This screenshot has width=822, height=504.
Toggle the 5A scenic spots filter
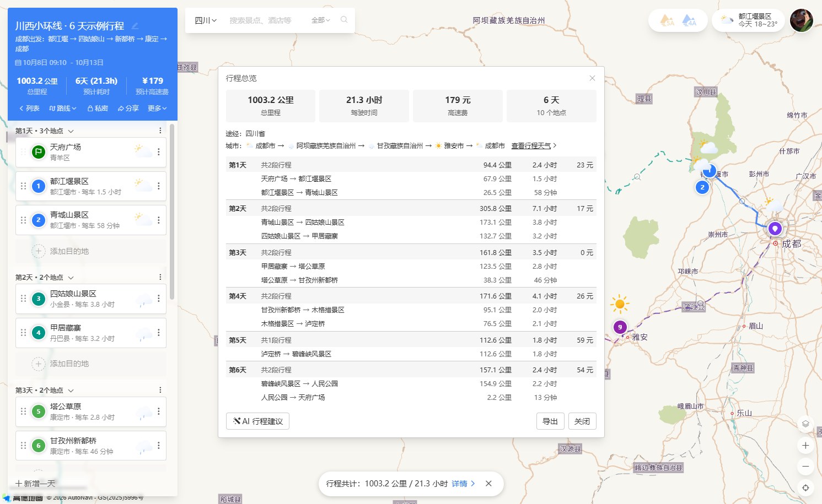pyautogui.click(x=667, y=21)
